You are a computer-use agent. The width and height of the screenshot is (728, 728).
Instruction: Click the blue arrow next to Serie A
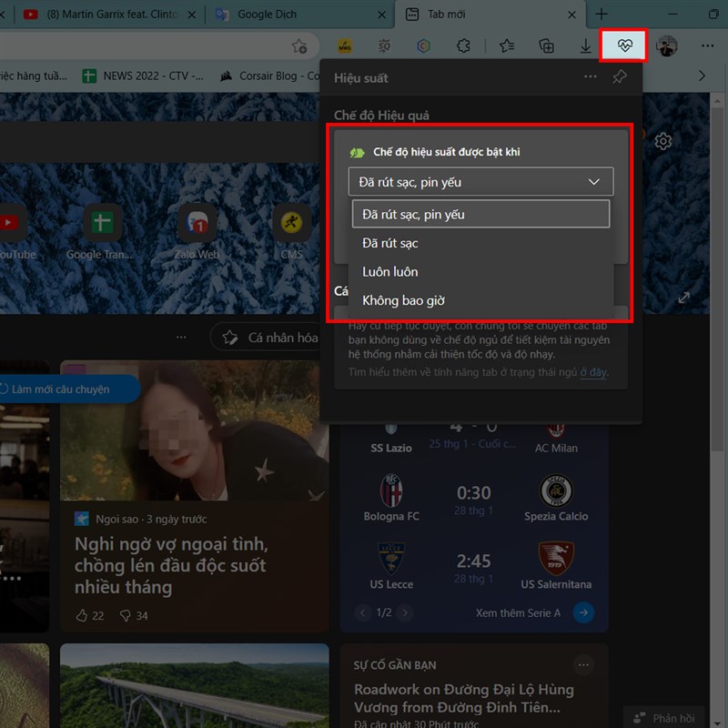[583, 612]
